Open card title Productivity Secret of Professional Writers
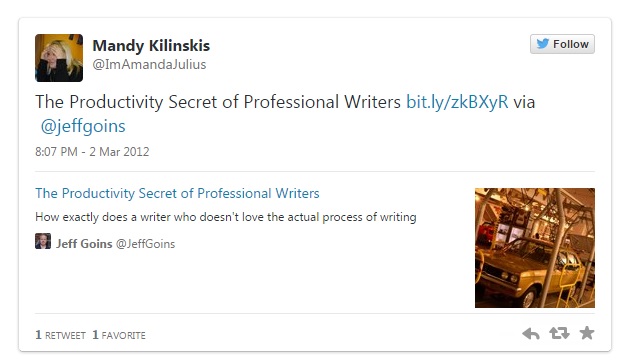632x362 pixels. click(x=177, y=193)
